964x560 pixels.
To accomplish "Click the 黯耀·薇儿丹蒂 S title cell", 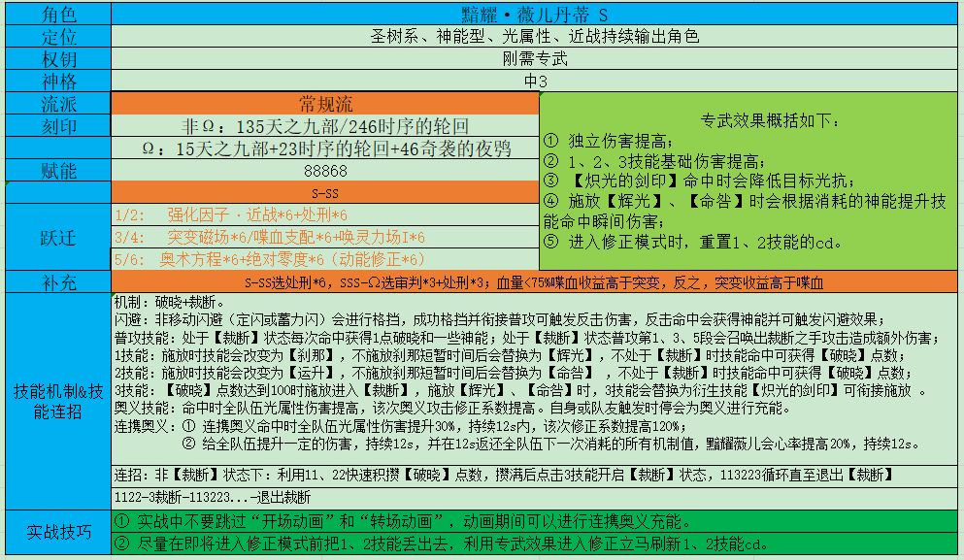I will click(x=534, y=14).
